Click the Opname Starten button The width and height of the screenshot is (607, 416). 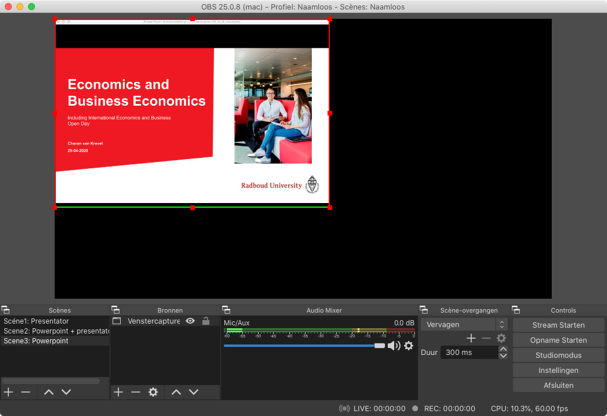558,340
